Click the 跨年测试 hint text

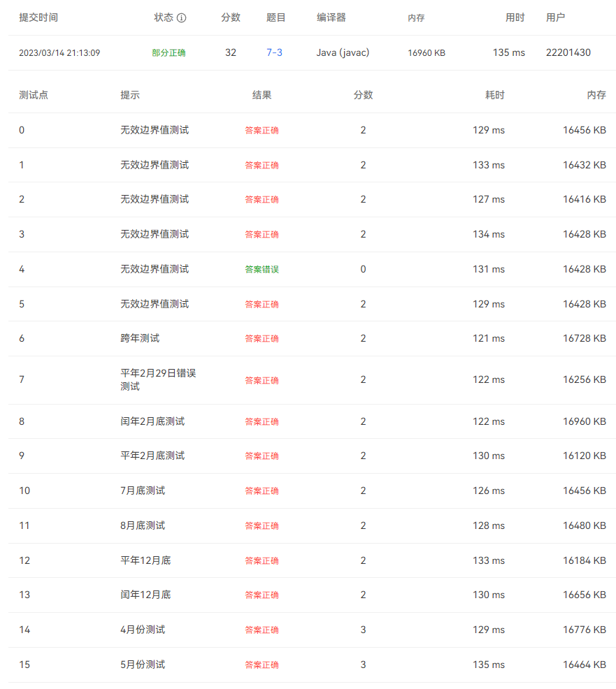pos(140,338)
